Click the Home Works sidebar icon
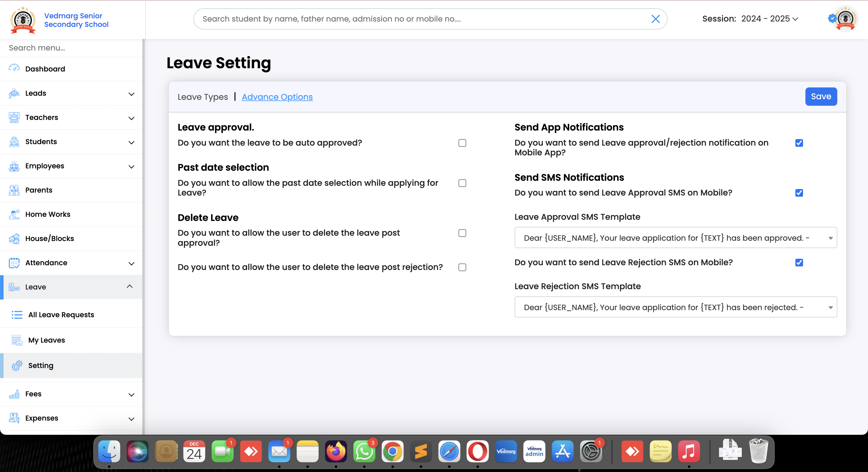The height and width of the screenshot is (472, 868). pyautogui.click(x=14, y=214)
